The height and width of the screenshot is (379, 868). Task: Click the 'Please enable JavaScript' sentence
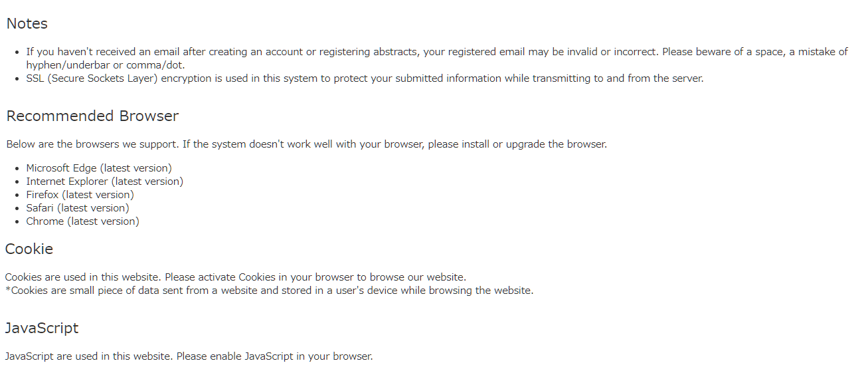point(274,356)
